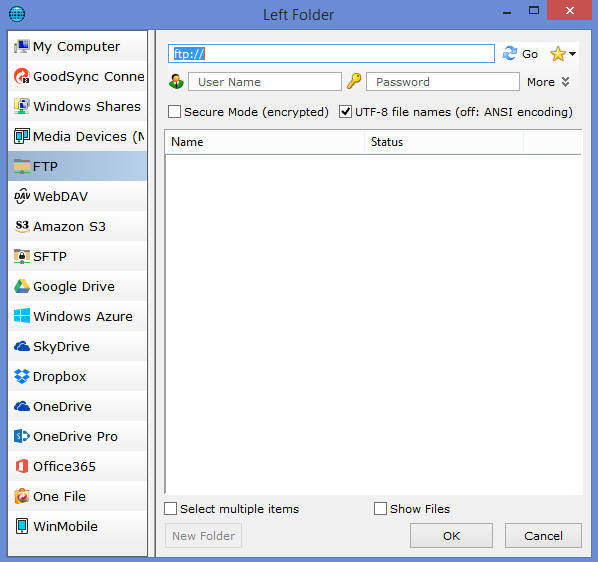Select the Amazon S3 text label
This screenshot has height=562, width=598.
point(69,226)
